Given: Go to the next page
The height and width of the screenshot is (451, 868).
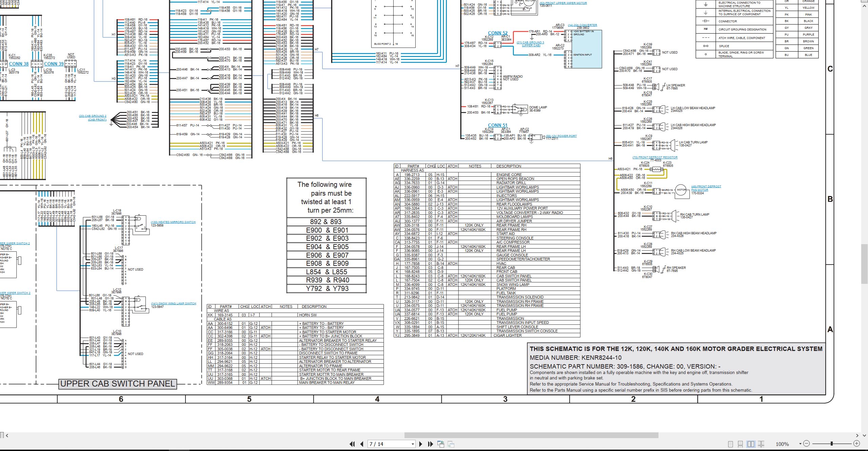Looking at the screenshot, I should pos(421,444).
